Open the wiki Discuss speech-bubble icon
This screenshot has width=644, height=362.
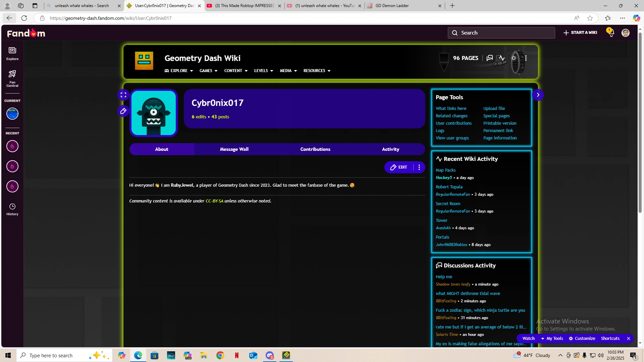click(x=490, y=58)
